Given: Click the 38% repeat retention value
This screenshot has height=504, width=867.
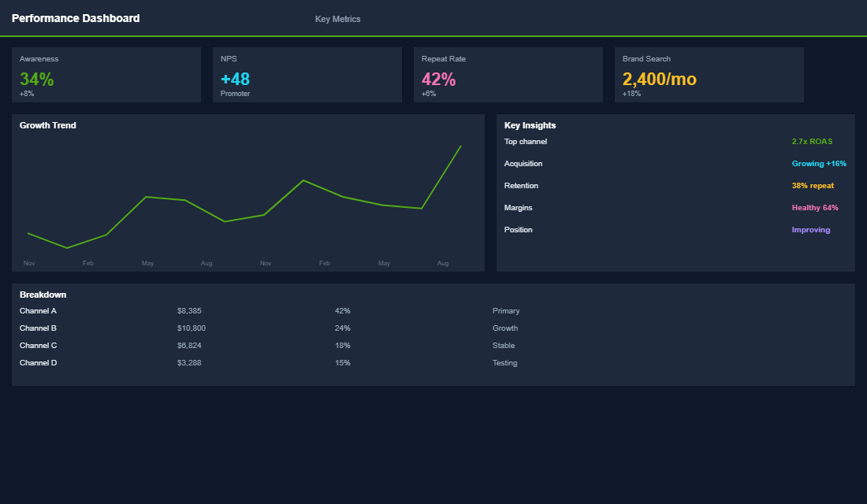Looking at the screenshot, I should coord(813,185).
